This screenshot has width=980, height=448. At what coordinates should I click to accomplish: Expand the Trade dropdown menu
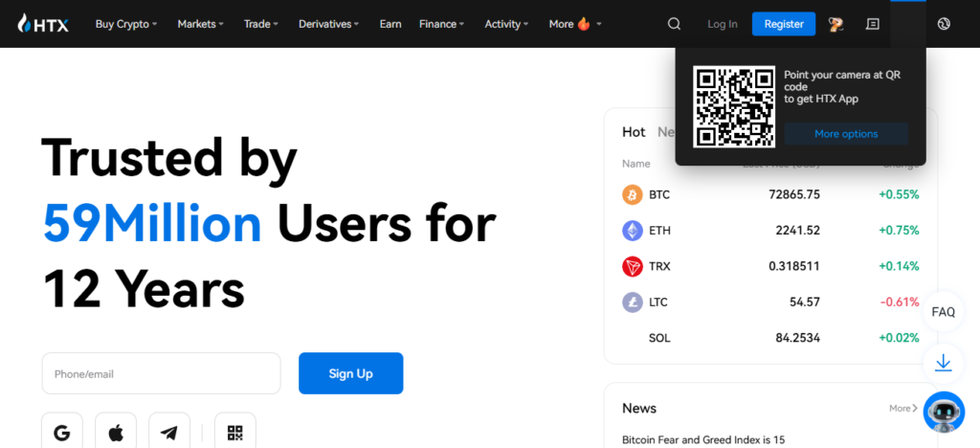click(260, 24)
